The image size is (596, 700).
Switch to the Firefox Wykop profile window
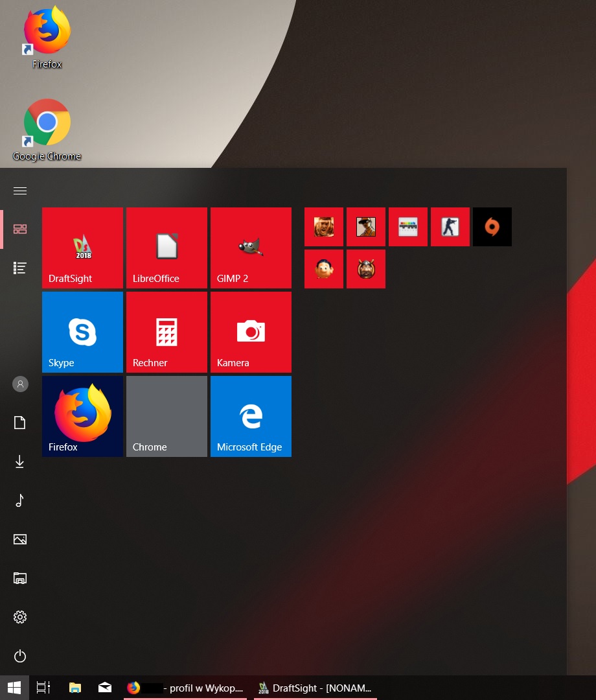[185, 688]
